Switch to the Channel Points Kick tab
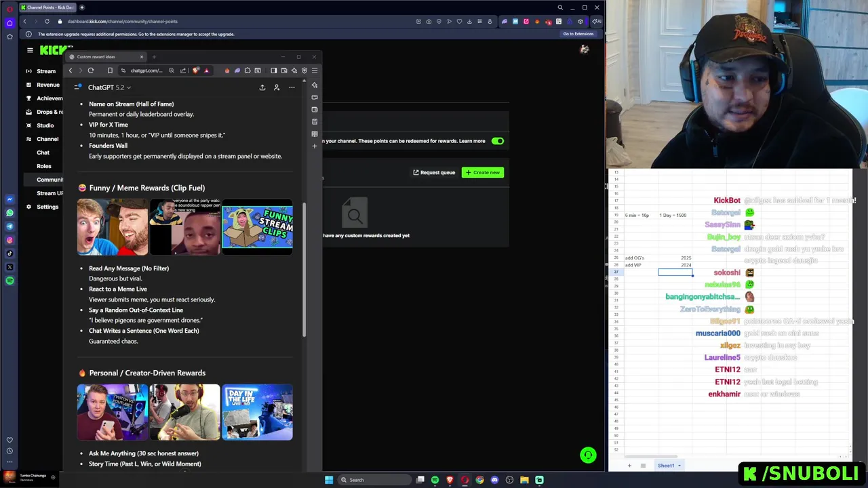 [x=47, y=7]
